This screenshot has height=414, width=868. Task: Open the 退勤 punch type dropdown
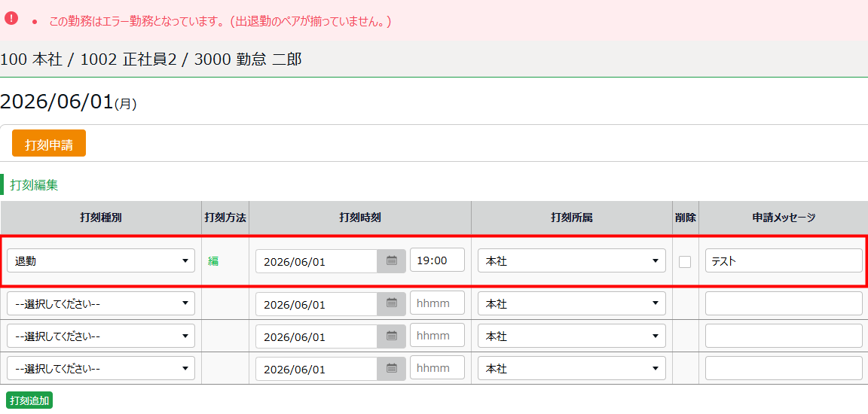point(101,261)
